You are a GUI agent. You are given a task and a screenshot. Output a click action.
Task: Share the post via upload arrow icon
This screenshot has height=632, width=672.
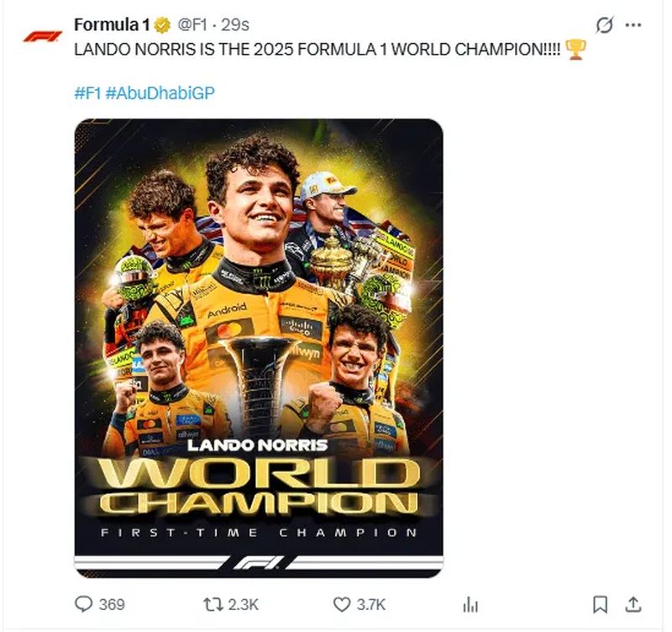(x=634, y=603)
